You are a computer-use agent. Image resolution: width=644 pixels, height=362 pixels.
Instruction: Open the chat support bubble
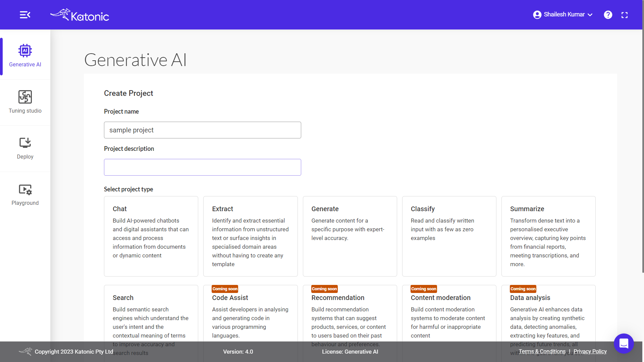pos(624,343)
